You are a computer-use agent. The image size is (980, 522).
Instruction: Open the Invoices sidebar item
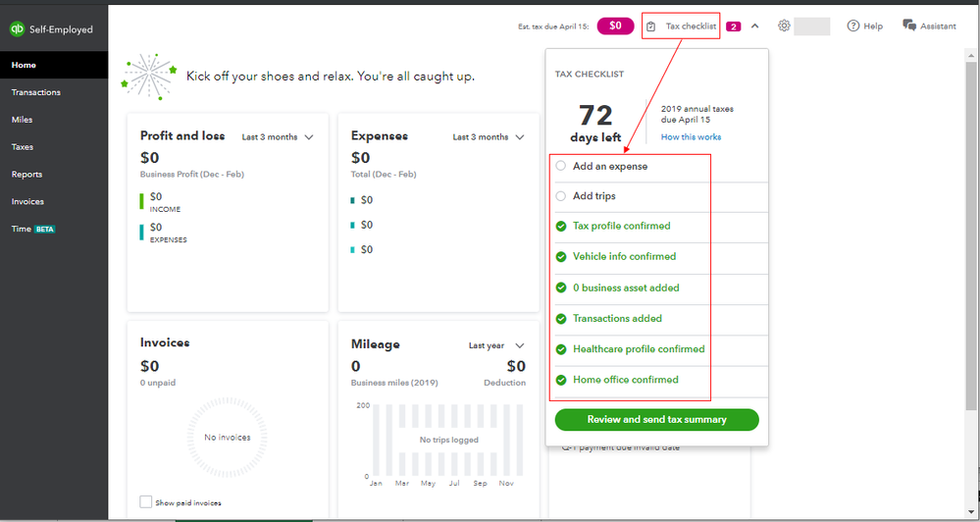[27, 201]
